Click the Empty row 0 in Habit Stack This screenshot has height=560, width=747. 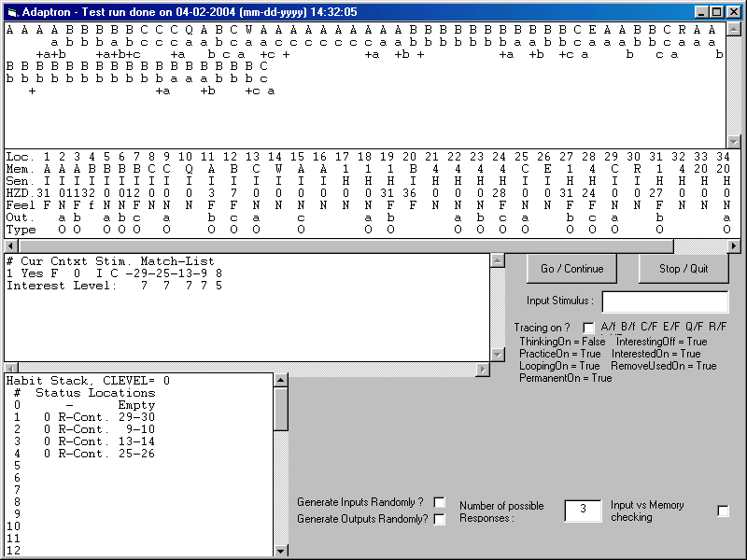85,405
